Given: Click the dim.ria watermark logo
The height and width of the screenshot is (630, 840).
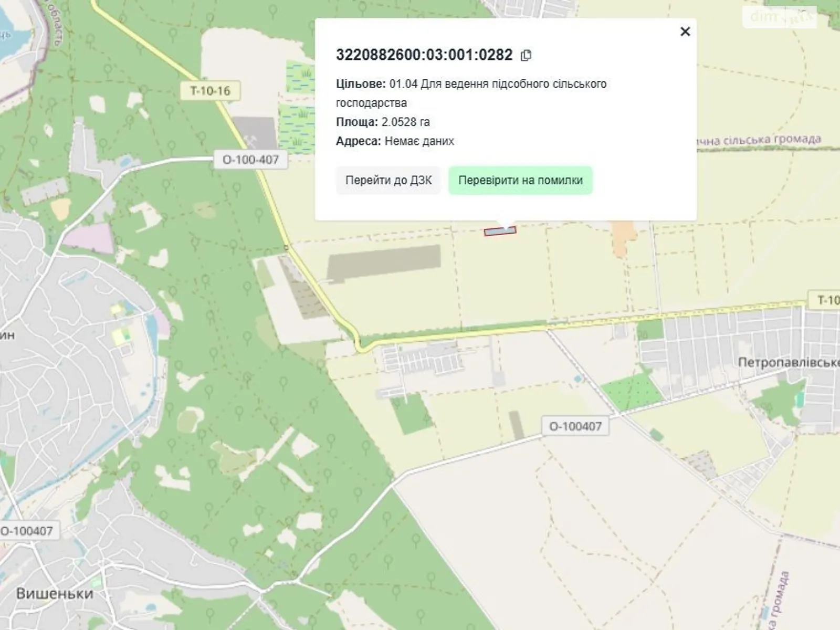Looking at the screenshot, I should click(779, 18).
